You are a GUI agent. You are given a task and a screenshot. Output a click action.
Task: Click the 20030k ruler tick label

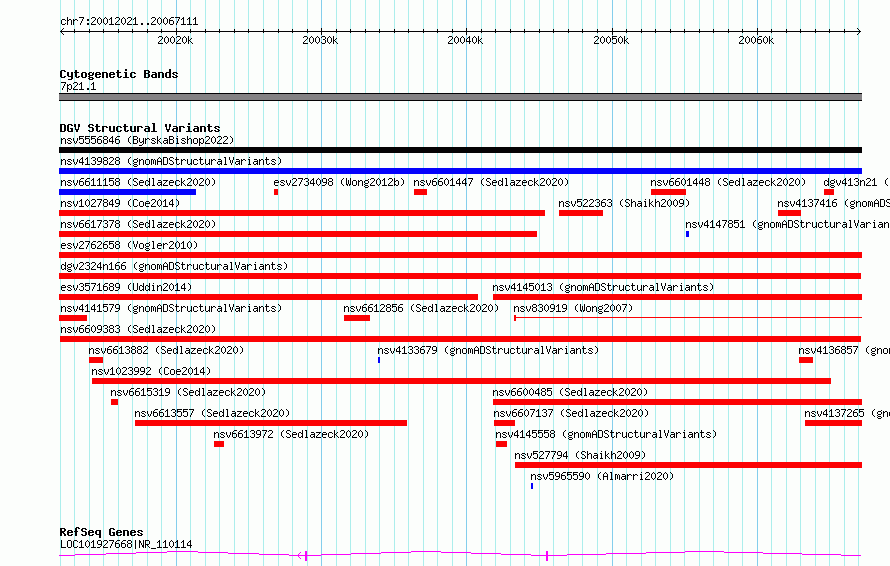320,40
